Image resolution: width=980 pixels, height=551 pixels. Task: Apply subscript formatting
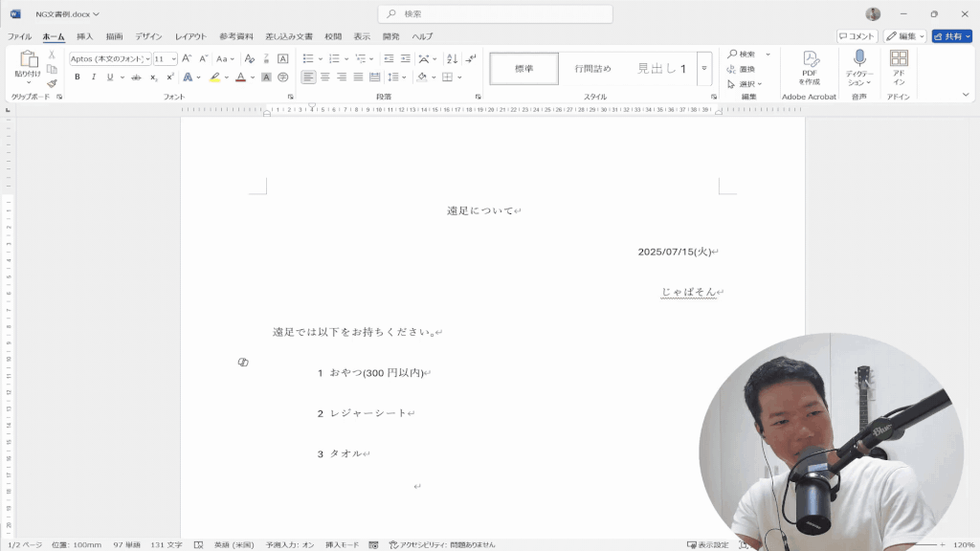click(153, 77)
